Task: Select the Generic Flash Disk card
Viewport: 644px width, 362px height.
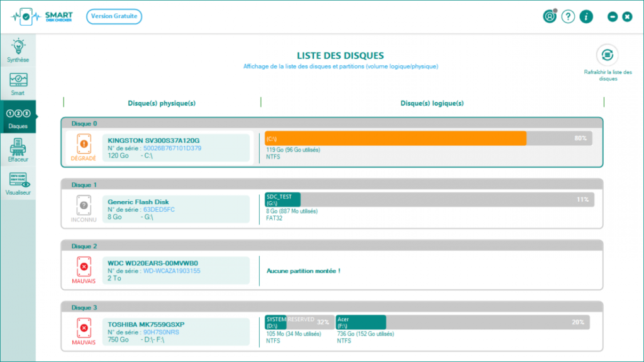Action: point(176,209)
